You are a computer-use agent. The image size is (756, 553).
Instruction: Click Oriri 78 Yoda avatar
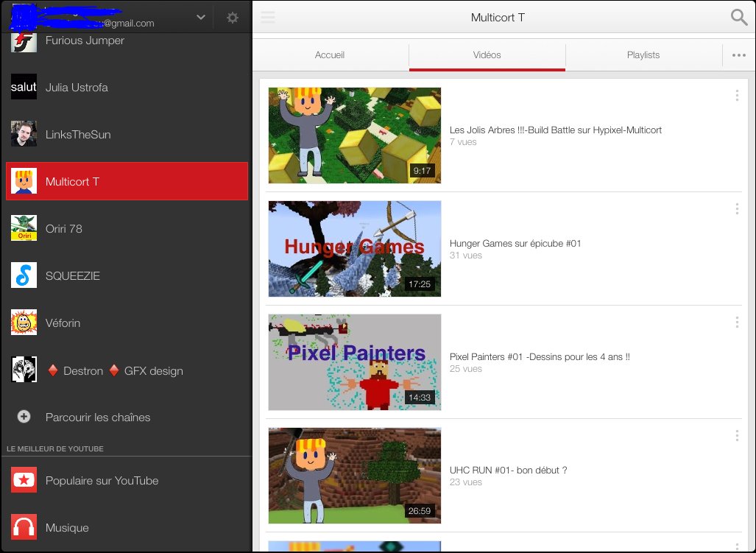coord(24,228)
